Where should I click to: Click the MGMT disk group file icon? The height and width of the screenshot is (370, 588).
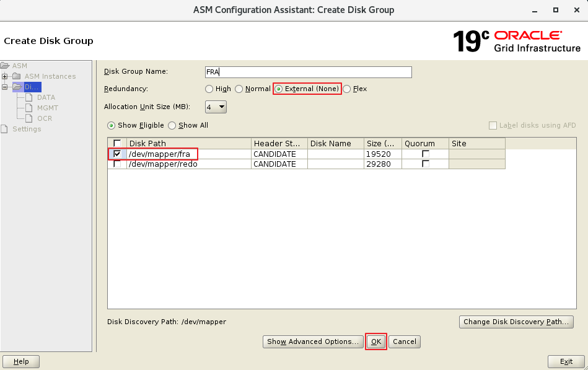click(x=29, y=108)
